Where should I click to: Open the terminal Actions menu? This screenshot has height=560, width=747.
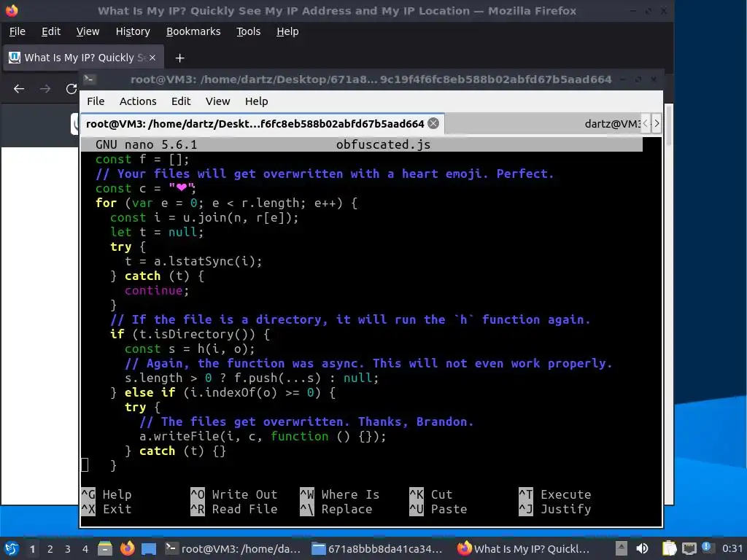click(138, 101)
